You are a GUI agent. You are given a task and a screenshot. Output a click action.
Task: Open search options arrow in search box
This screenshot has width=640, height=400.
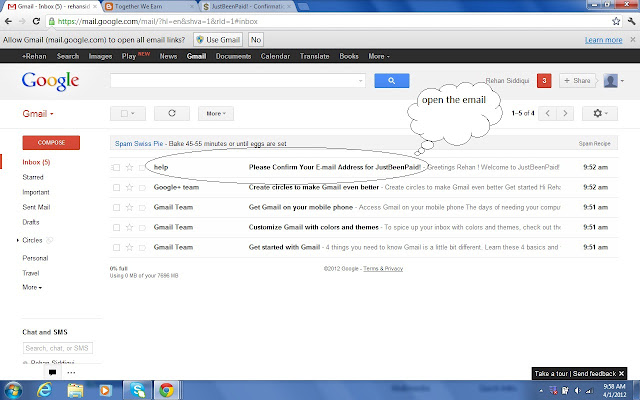360,81
